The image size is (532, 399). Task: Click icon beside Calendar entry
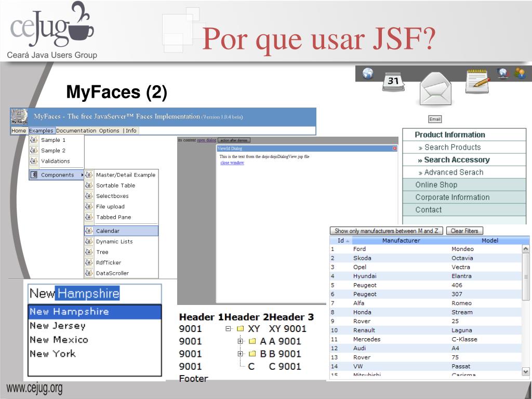pyautogui.click(x=89, y=231)
